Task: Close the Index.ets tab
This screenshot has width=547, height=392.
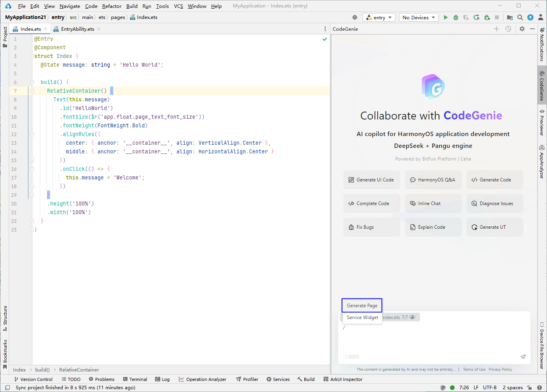Action: [45, 29]
